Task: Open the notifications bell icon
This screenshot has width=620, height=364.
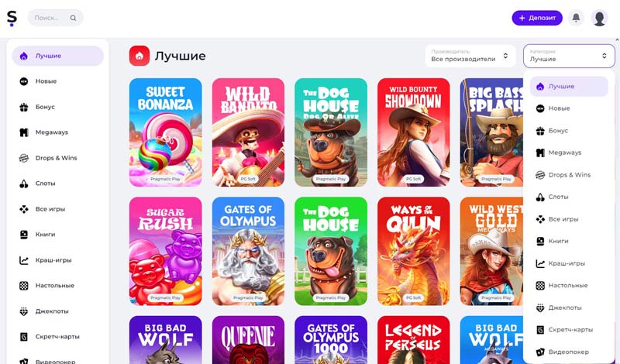Action: pos(576,18)
